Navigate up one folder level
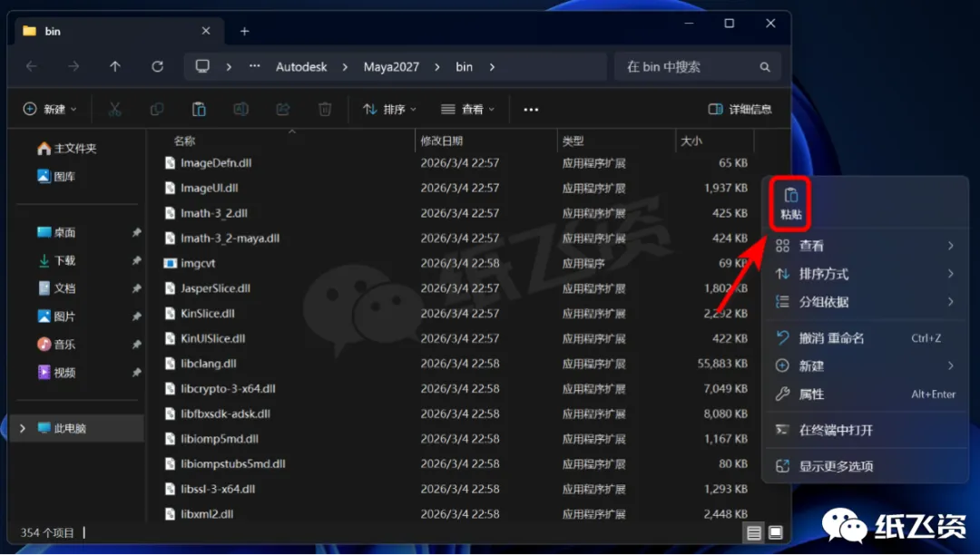This screenshot has width=980, height=555. (x=115, y=66)
